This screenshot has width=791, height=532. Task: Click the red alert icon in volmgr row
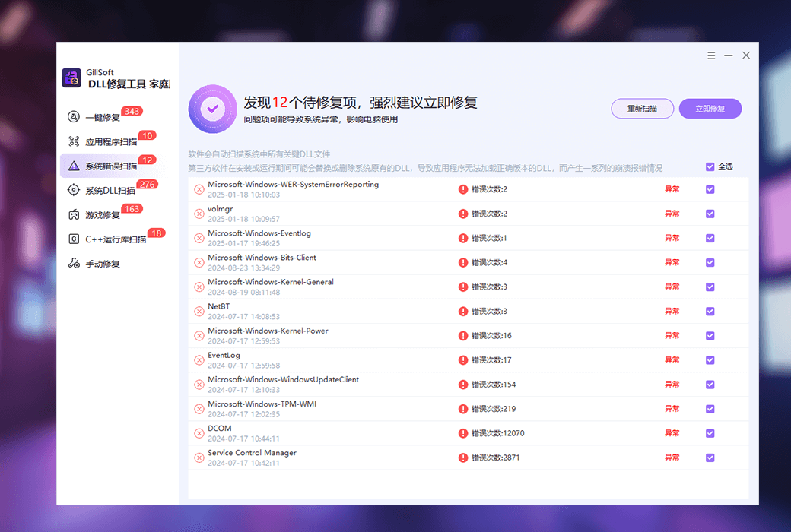pos(463,214)
